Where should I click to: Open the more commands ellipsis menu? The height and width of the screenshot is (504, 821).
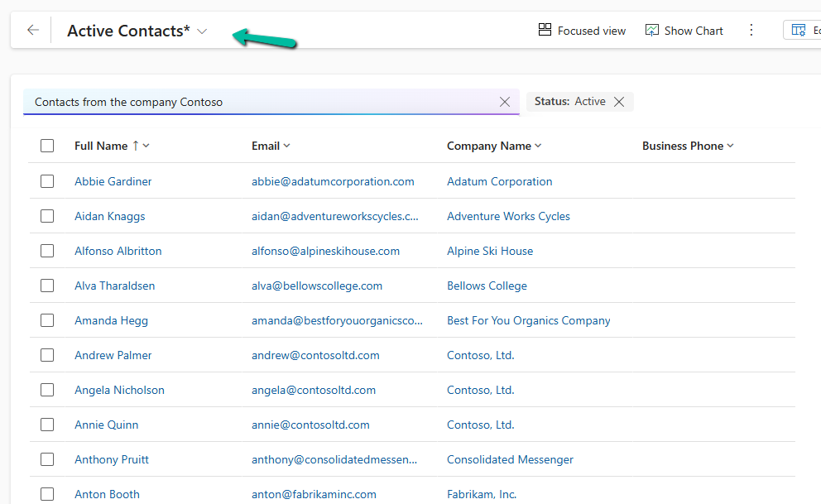[751, 31]
